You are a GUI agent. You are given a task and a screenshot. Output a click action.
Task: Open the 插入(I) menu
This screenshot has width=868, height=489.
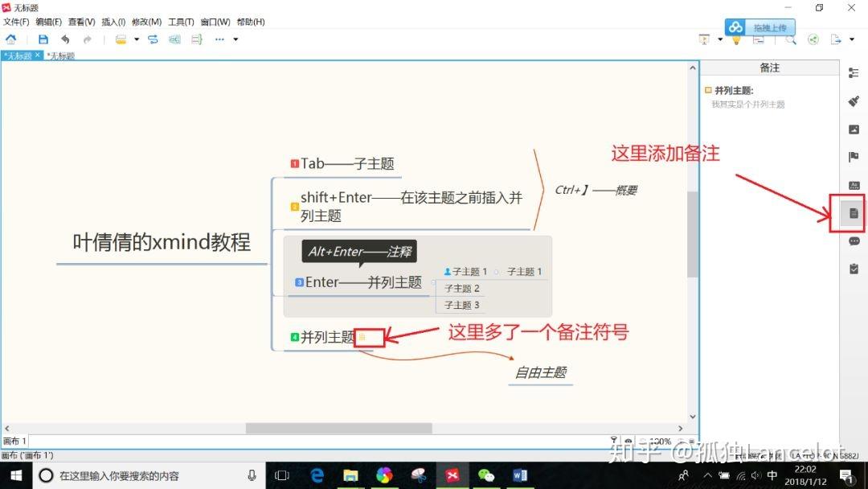coord(113,22)
